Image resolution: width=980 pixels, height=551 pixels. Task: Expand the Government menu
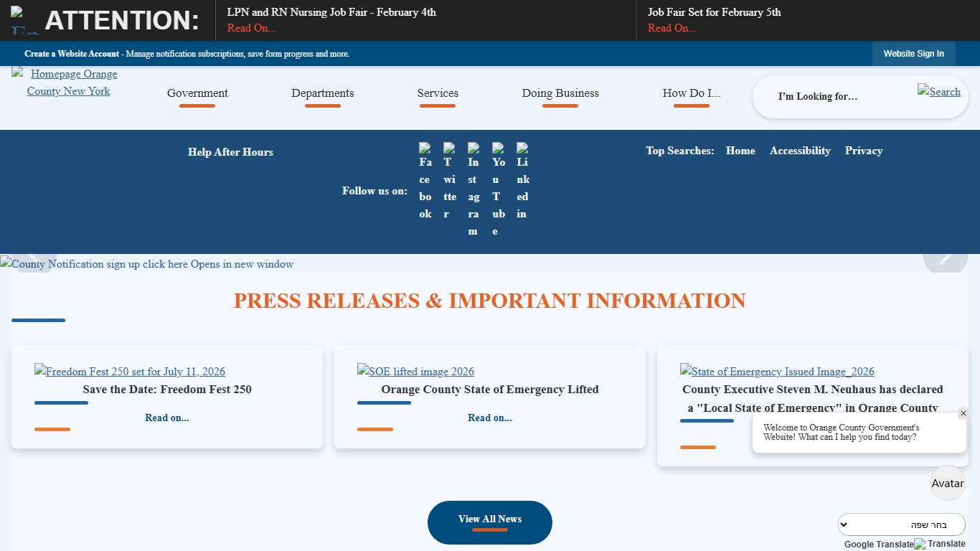197,93
